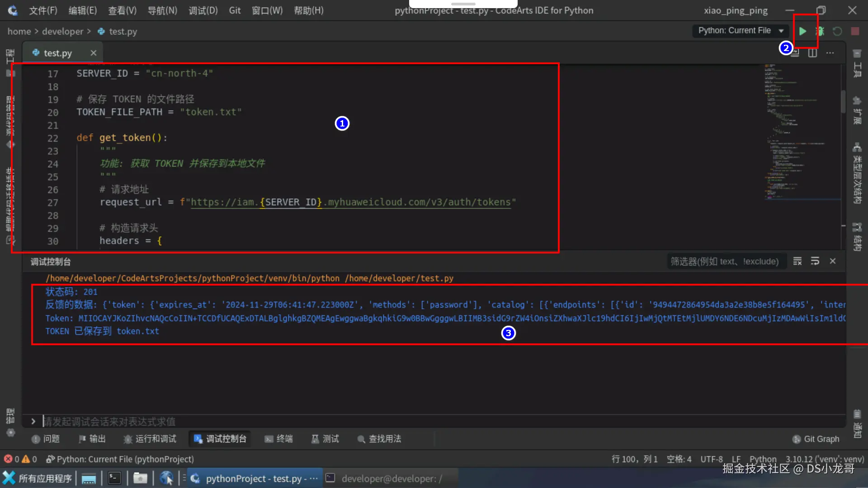Toggle word wrap in the debug console
This screenshot has width=868, height=488.
(815, 261)
